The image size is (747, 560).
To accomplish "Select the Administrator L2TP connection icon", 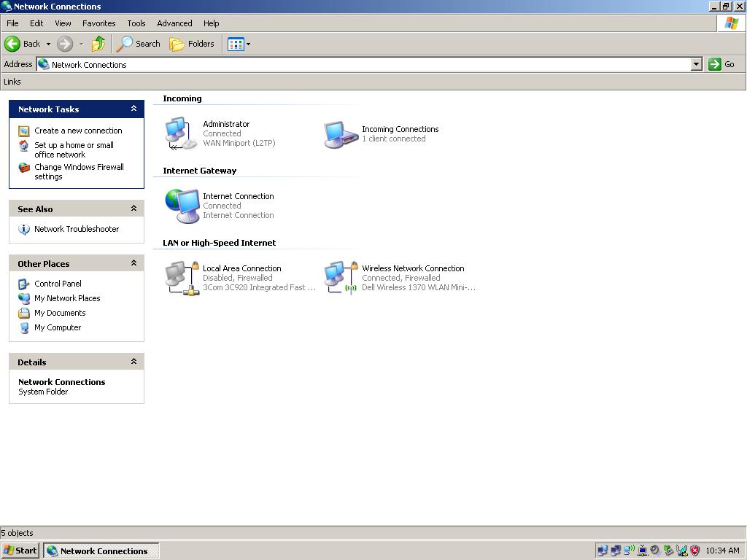I will tap(181, 133).
